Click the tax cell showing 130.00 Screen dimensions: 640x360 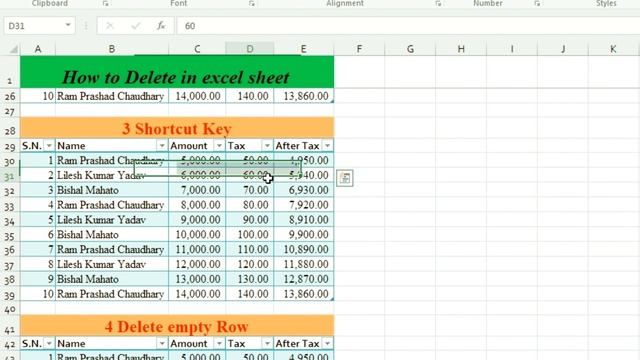(x=250, y=279)
